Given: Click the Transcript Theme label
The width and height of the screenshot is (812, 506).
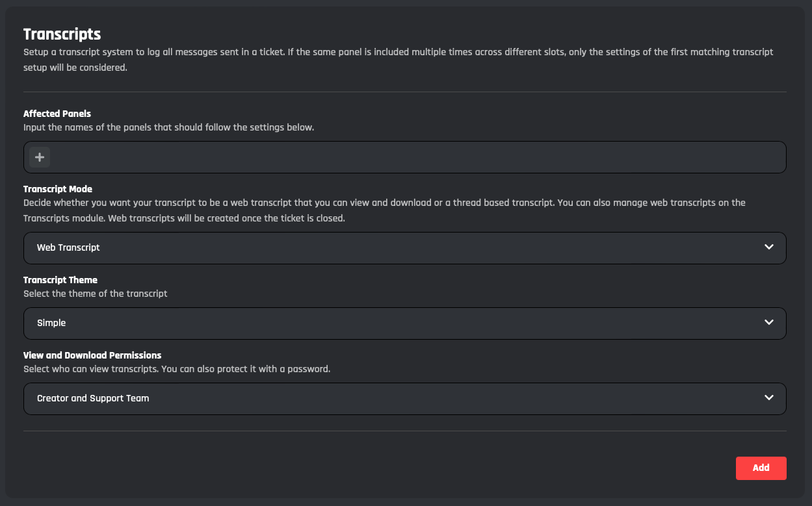Looking at the screenshot, I should pos(60,280).
